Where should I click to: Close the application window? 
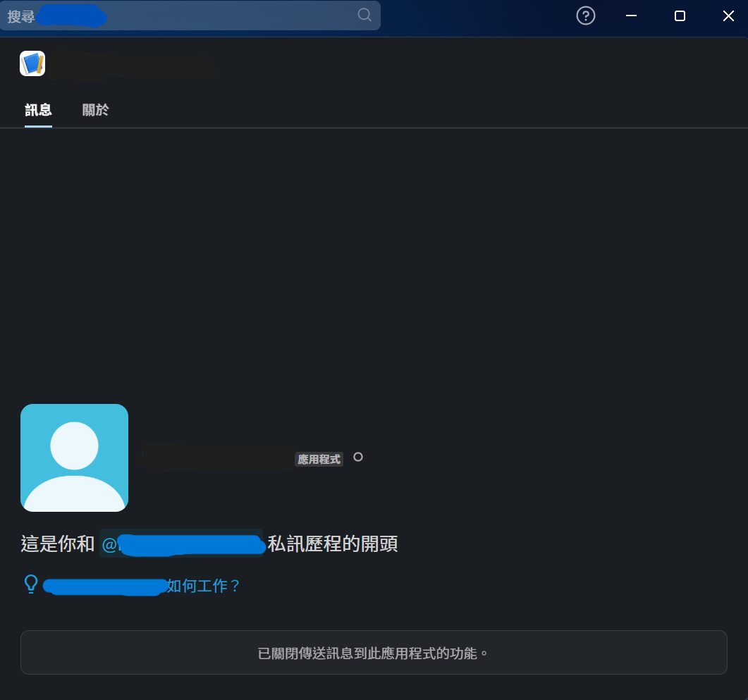[x=728, y=16]
